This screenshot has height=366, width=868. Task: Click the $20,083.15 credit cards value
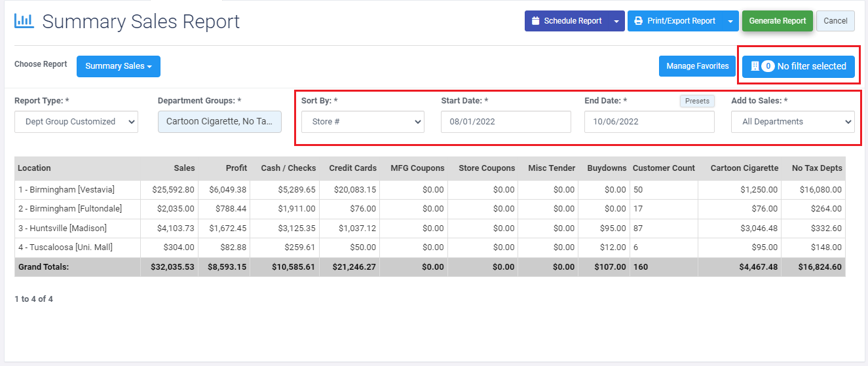pos(354,190)
